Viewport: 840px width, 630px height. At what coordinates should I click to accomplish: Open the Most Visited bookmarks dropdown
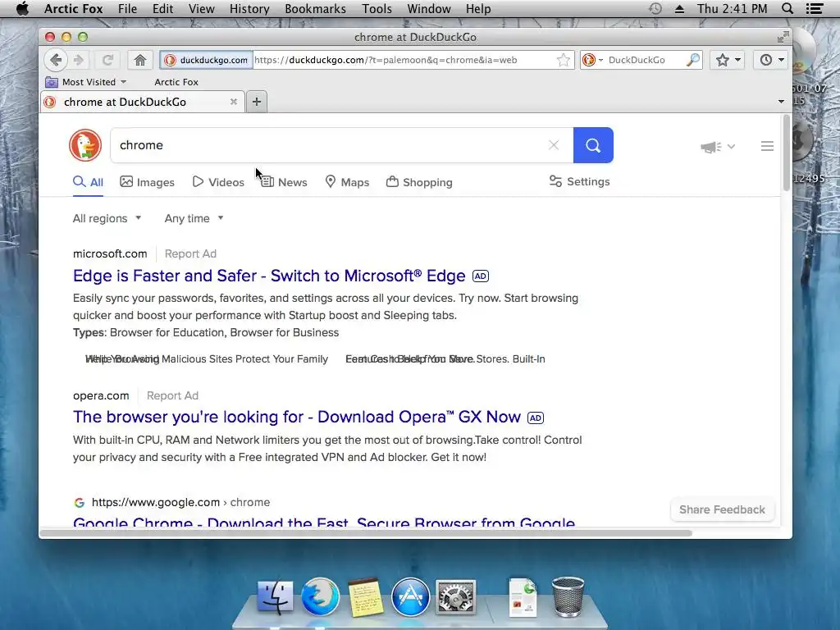click(x=86, y=82)
